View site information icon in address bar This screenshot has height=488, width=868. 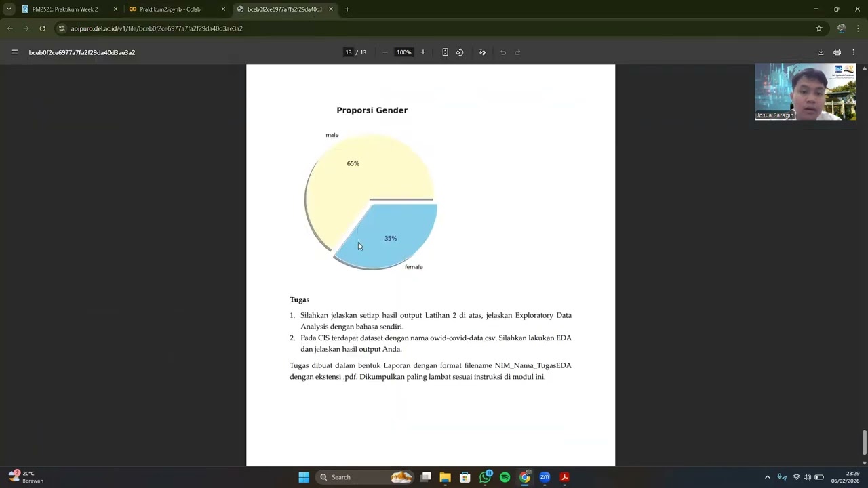pos(62,28)
